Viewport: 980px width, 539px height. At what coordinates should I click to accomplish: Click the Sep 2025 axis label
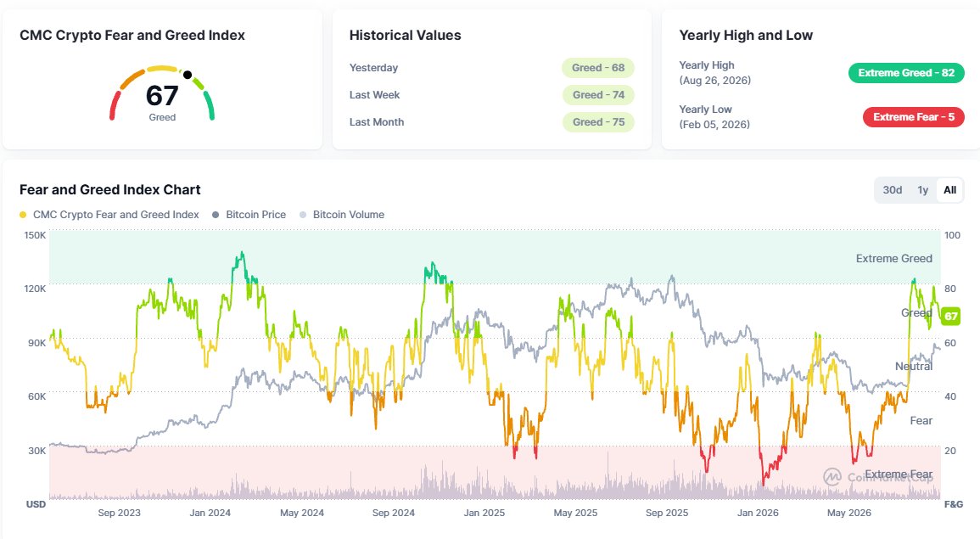[666, 513]
